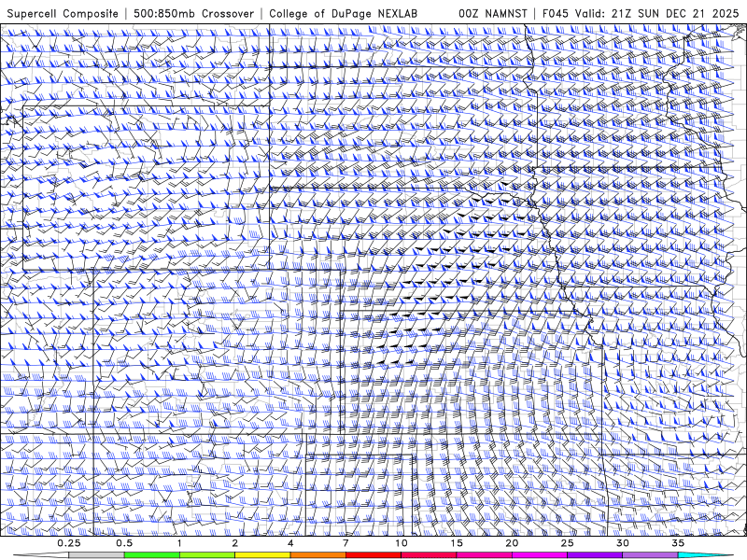Click the legend value "0.5"
Screen dimensions: 747x560
point(124,543)
